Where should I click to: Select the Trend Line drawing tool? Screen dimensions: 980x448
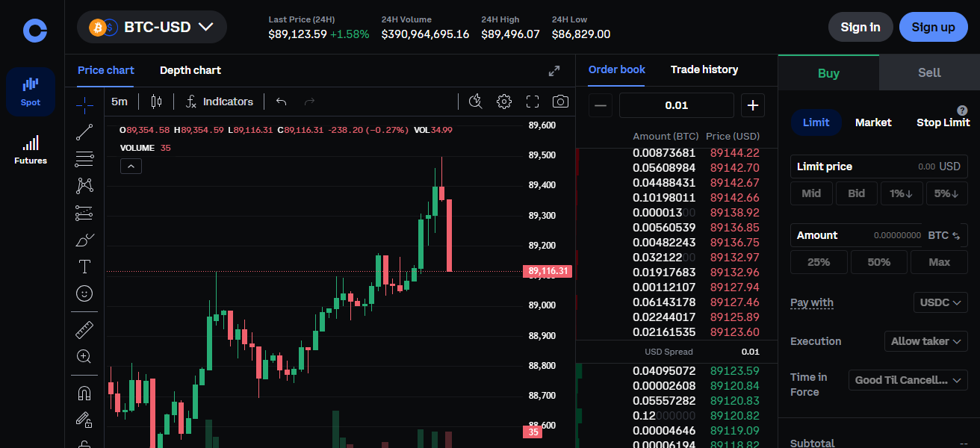point(84,132)
